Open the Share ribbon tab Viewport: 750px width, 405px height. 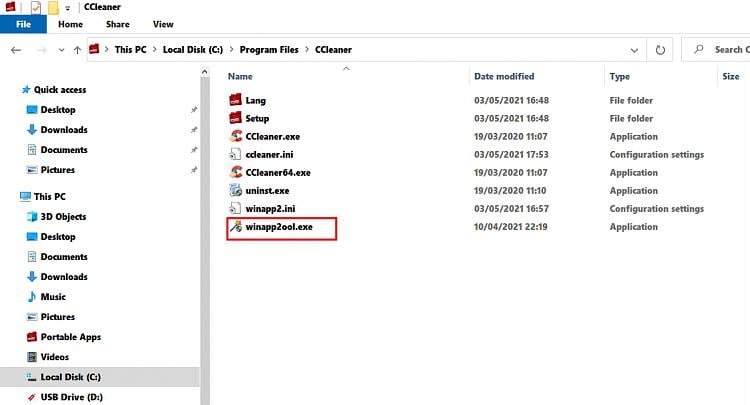pyautogui.click(x=118, y=24)
